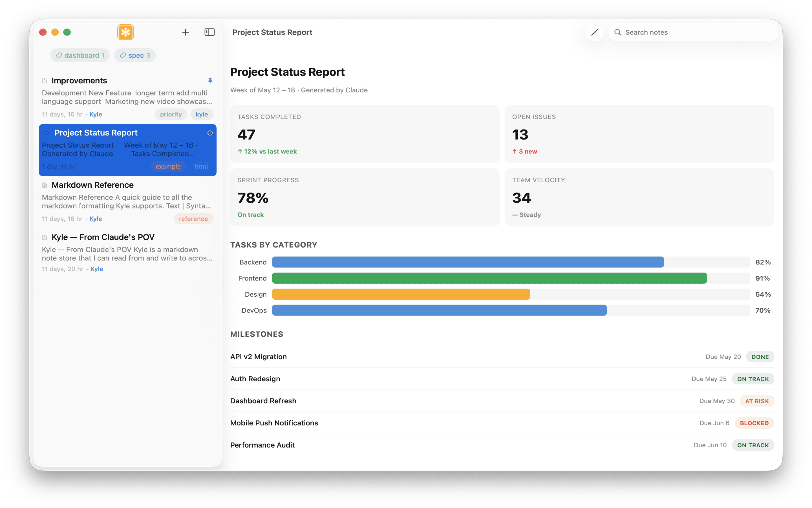Click the Sprint Progress card
Viewport: 812px width, 508px height.
pos(365,197)
